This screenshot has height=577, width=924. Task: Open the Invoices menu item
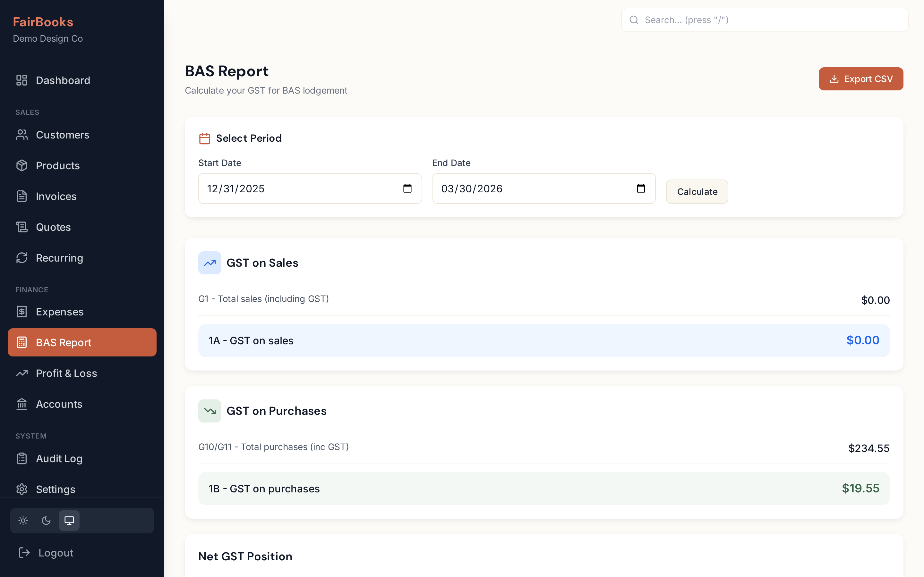click(x=56, y=197)
